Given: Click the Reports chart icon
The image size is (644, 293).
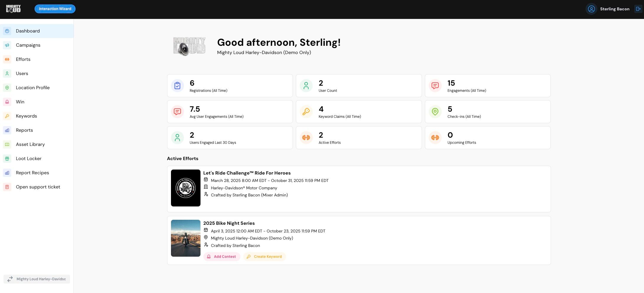Looking at the screenshot, I should click(7, 130).
